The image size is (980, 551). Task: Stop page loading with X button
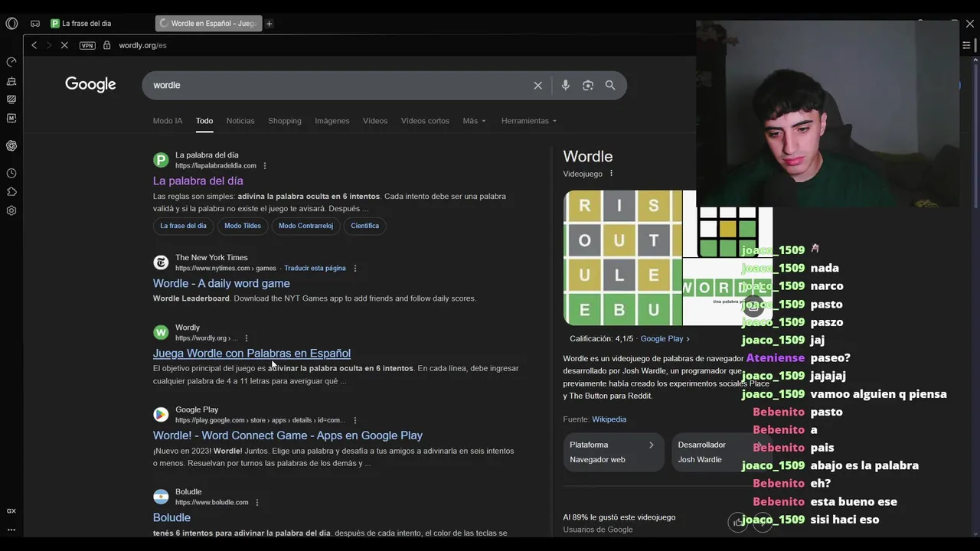tap(64, 45)
